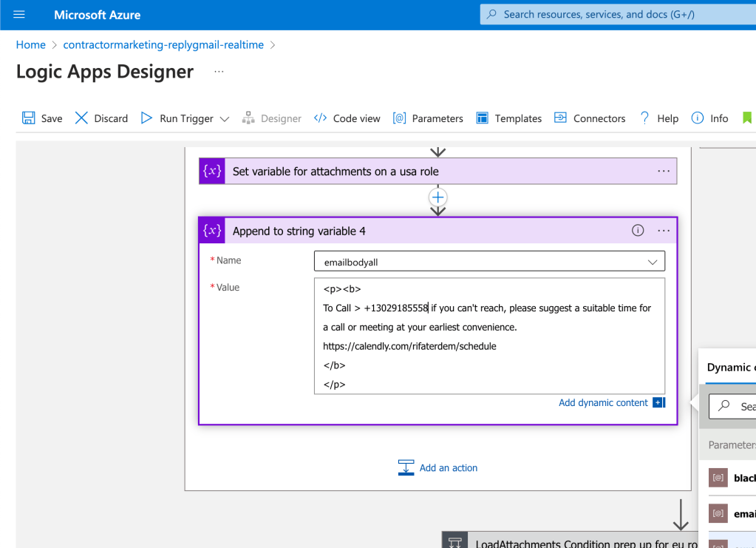The image size is (756, 548).
Task: Open the Azure portal hamburger menu
Action: (18, 15)
